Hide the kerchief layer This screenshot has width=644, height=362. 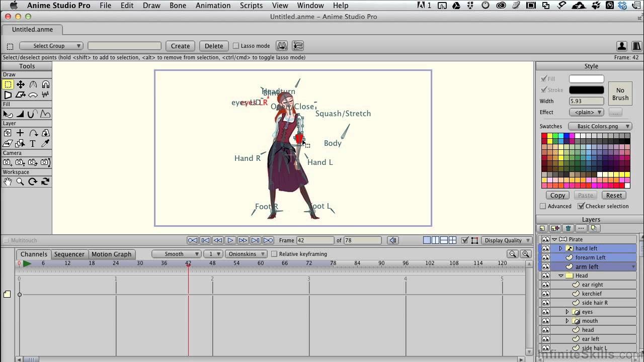pos(545,294)
